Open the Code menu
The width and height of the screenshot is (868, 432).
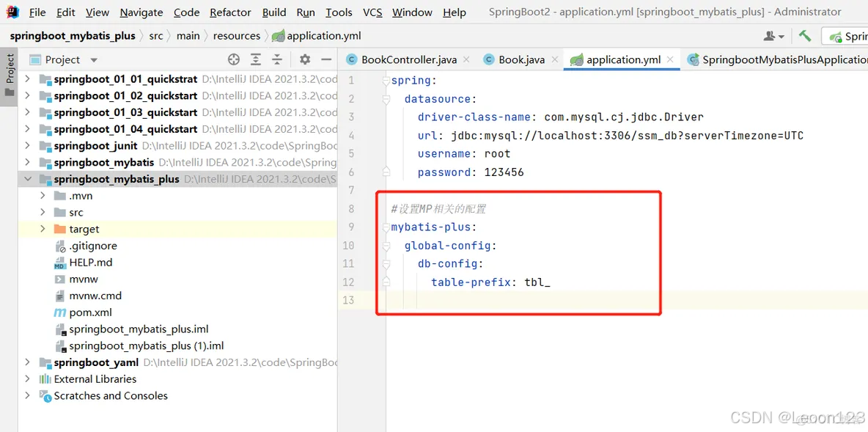pos(186,12)
